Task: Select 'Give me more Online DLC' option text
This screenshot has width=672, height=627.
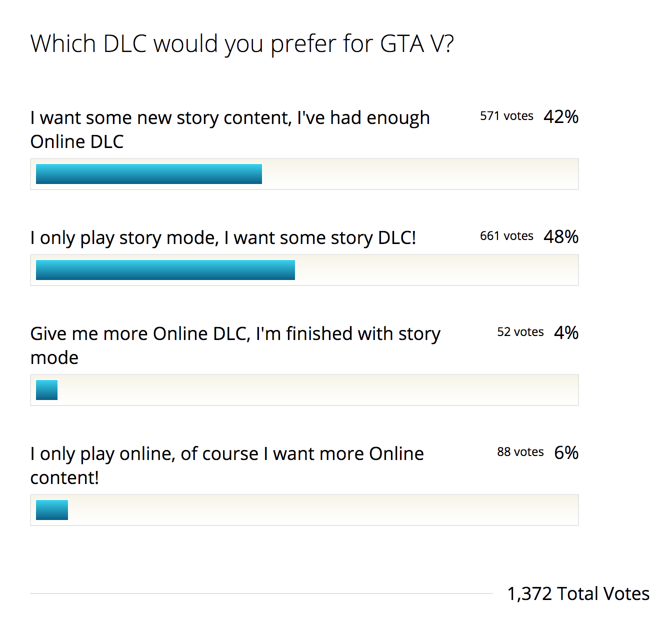Action: pyautogui.click(x=235, y=345)
